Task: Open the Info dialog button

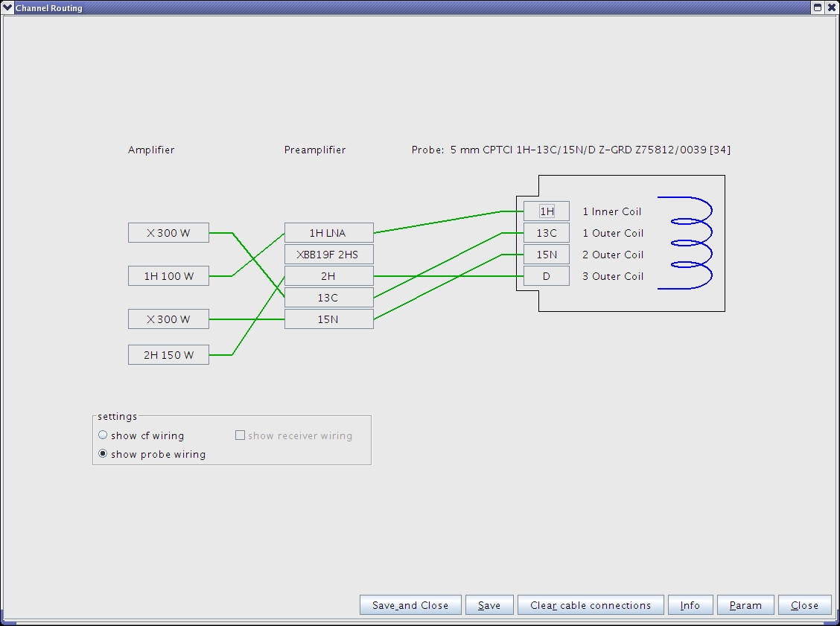Action: point(690,605)
